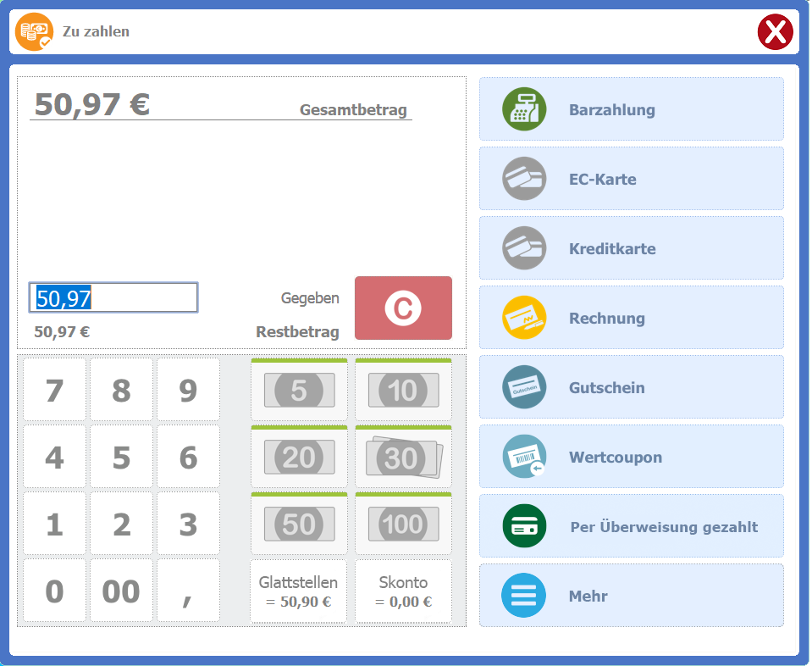Add a 20 euro banknote
The image size is (812, 666).
point(299,458)
